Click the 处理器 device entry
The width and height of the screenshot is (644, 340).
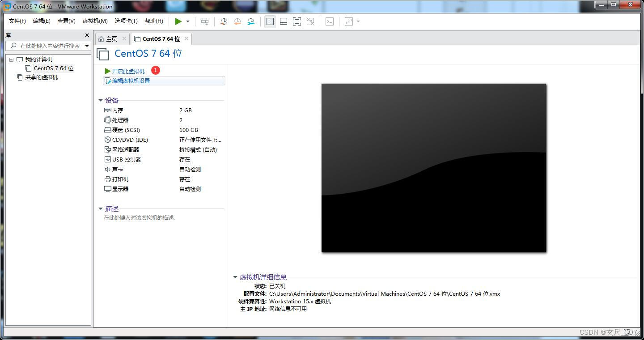[x=120, y=120]
